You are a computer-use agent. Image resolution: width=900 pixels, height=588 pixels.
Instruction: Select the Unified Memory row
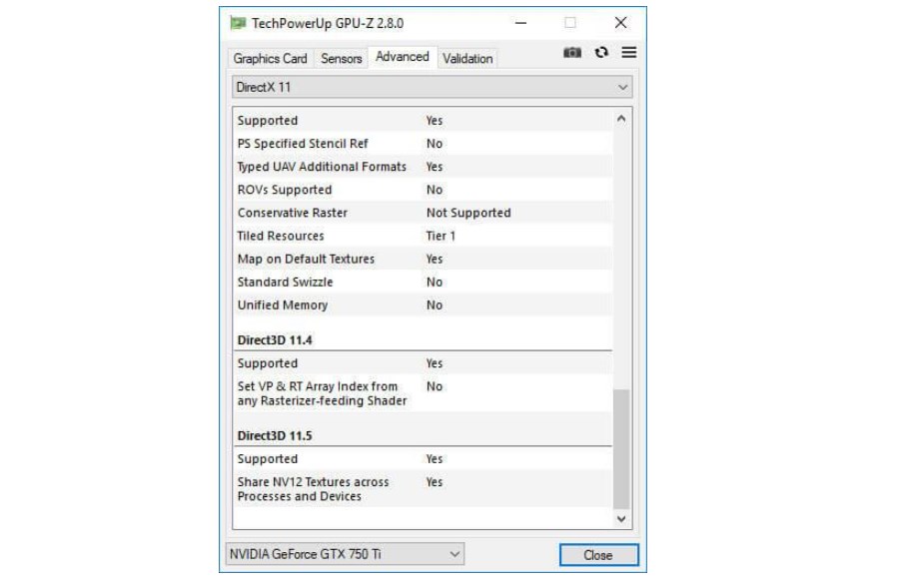[424, 304]
